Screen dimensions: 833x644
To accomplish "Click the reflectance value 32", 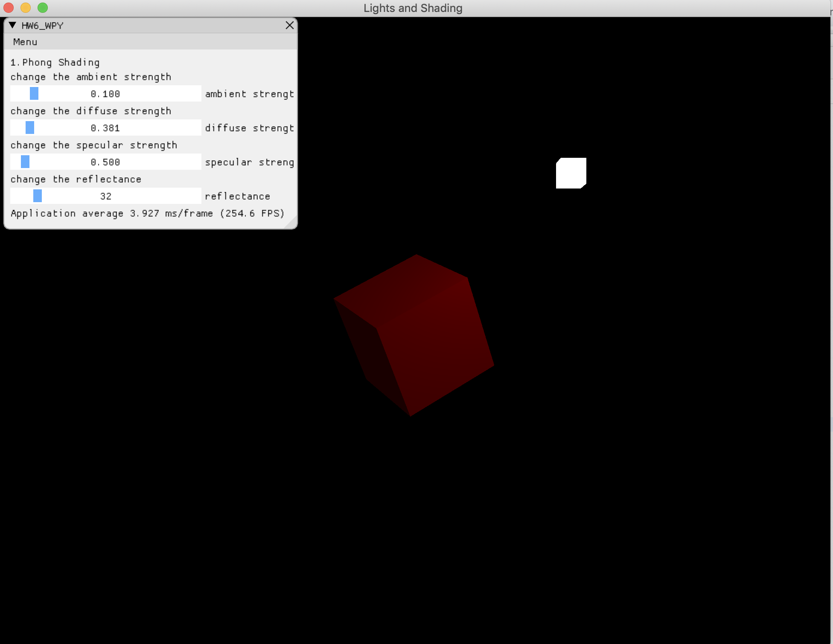I will point(105,196).
